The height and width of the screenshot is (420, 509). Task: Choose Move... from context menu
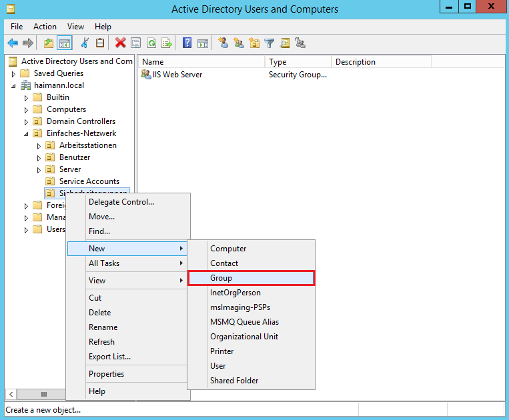tap(128, 217)
